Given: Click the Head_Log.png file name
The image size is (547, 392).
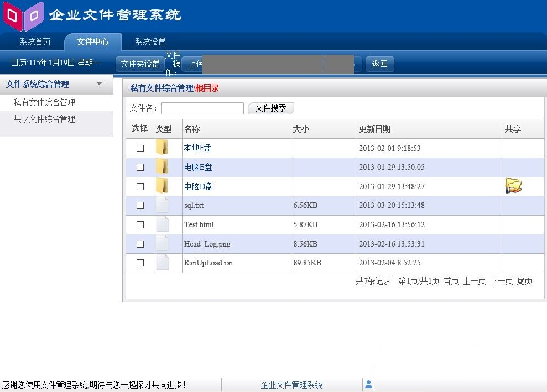Looking at the screenshot, I should 207,244.
